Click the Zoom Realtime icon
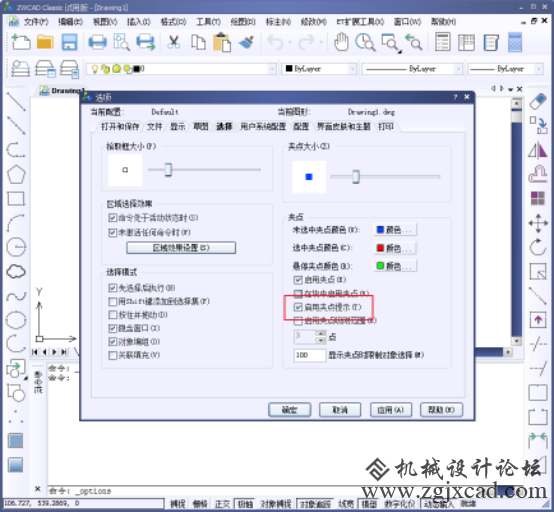Screen dimensions: 554x512 [365, 42]
